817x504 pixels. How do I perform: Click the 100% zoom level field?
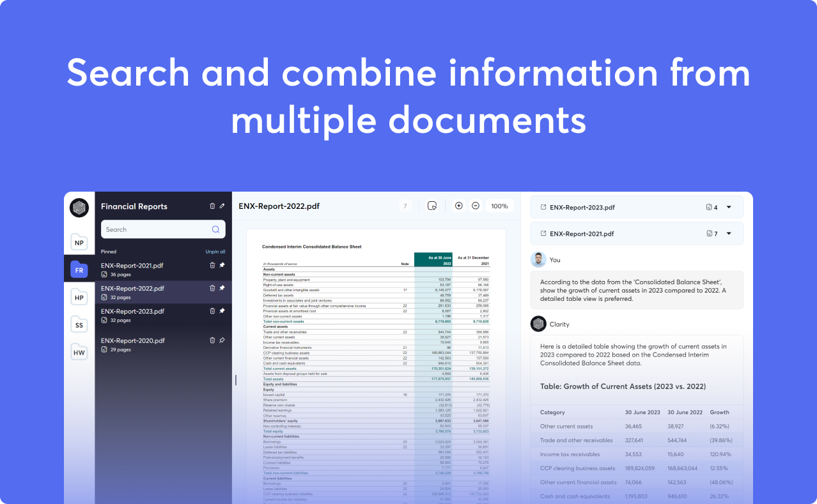click(499, 206)
